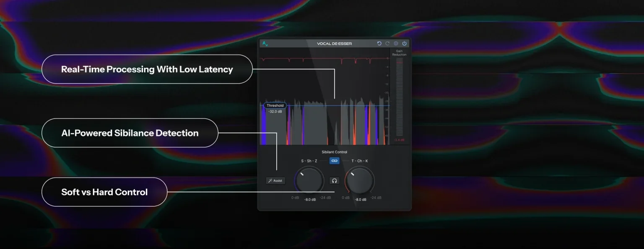Select the Threshold handle on the display
This screenshot has width=644, height=249.
(x=275, y=105)
